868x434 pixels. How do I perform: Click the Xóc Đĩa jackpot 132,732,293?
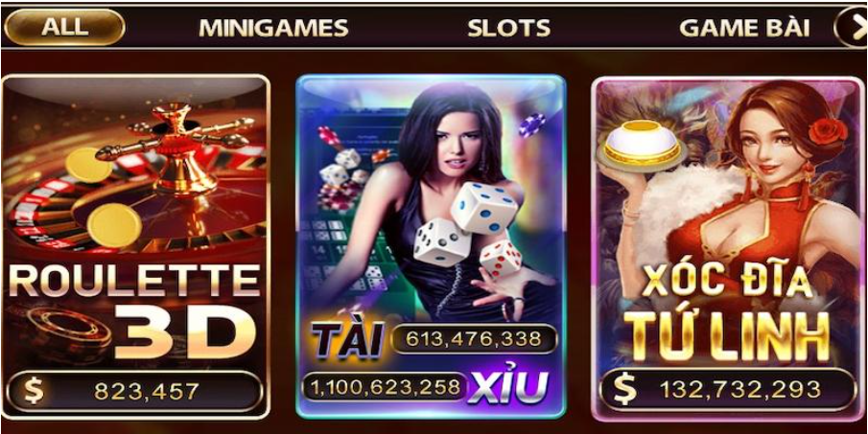click(739, 390)
